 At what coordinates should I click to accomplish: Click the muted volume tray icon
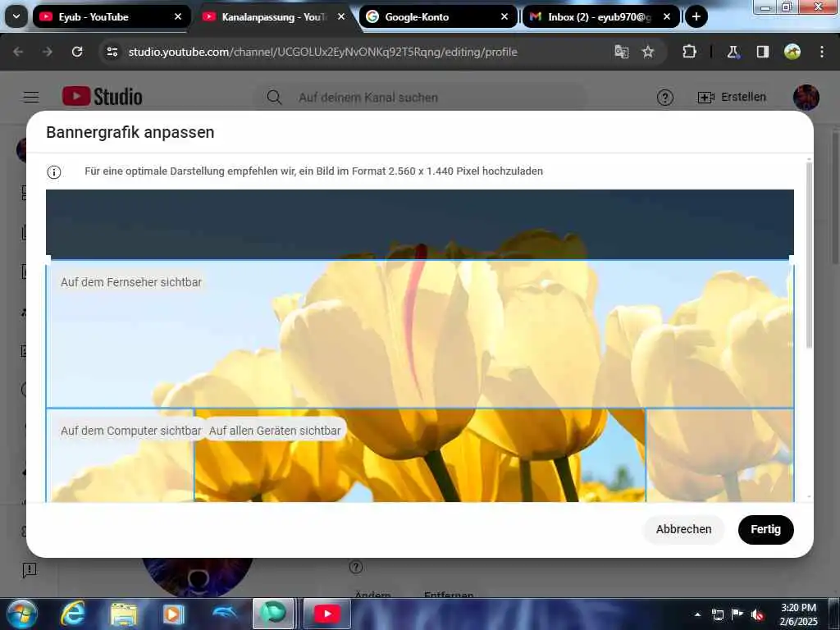coord(757,614)
